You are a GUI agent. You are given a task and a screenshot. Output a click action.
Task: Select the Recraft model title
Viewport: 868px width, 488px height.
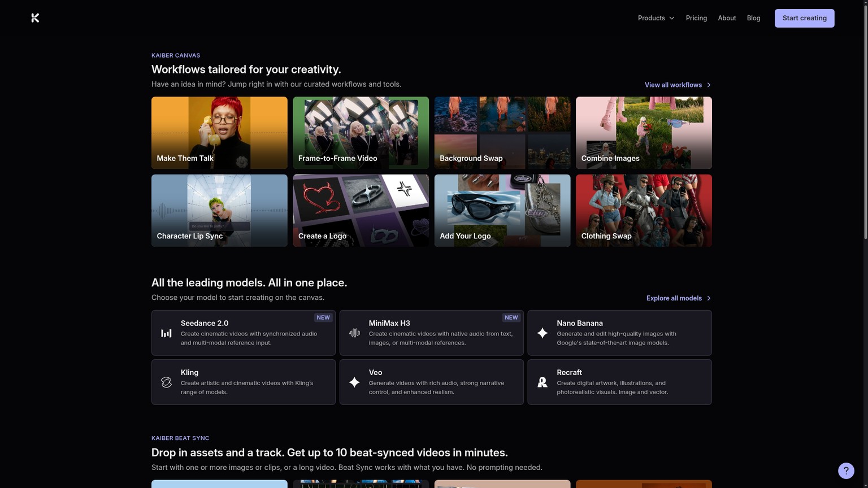click(x=569, y=372)
